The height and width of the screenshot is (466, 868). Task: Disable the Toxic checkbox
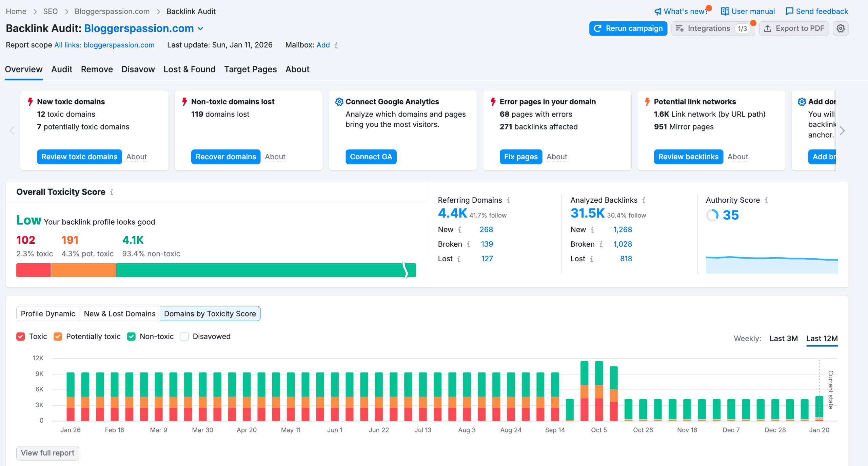[21, 336]
